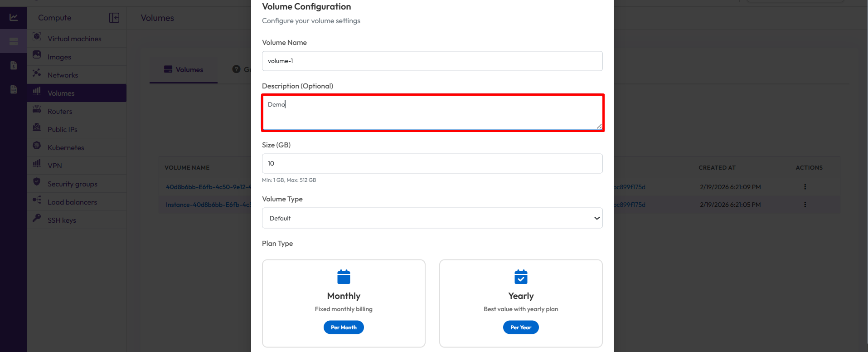Switch to the Volumes tab
Image resolution: width=868 pixels, height=352 pixels.
click(x=184, y=69)
